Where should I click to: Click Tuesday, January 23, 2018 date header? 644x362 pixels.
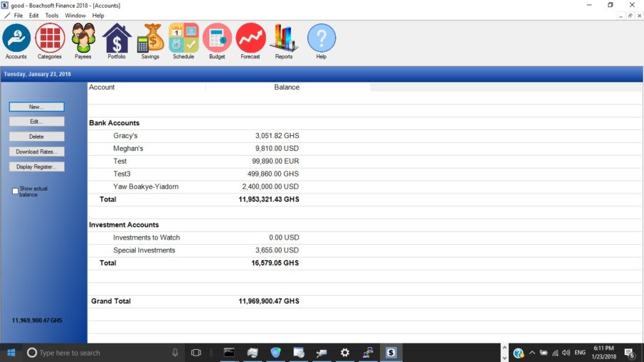pos(38,74)
